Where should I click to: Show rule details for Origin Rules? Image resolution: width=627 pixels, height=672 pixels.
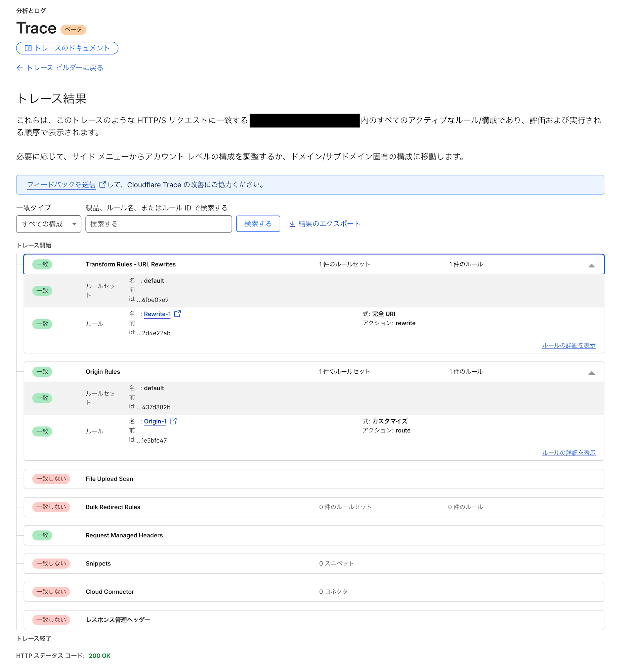click(568, 453)
